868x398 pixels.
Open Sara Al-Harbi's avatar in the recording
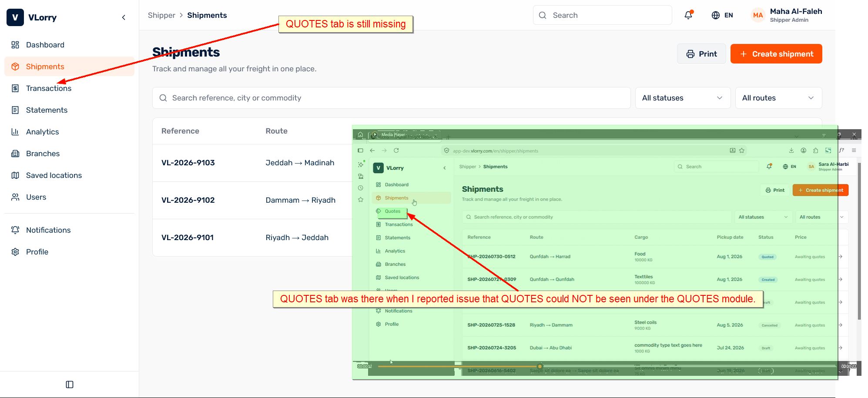pos(811,167)
